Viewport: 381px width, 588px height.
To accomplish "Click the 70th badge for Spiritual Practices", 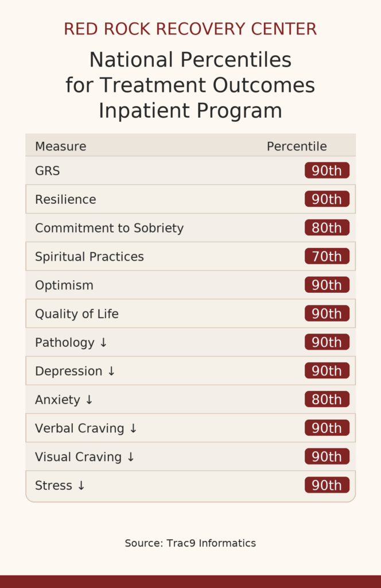I will (x=326, y=257).
